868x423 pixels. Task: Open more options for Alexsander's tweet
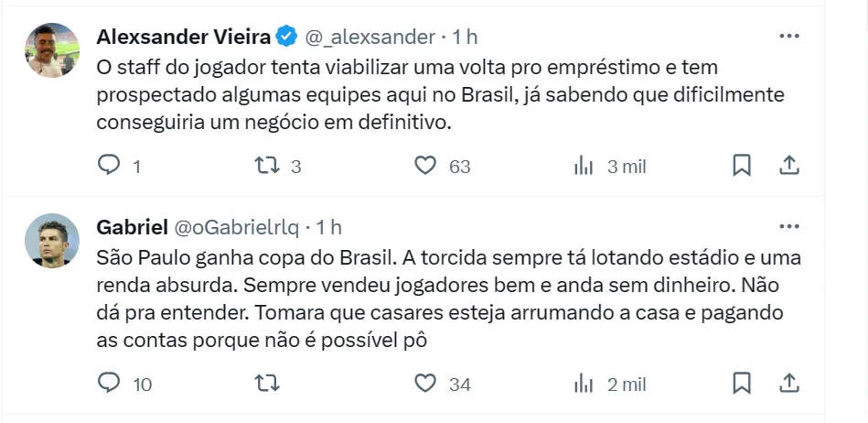pos(788,37)
